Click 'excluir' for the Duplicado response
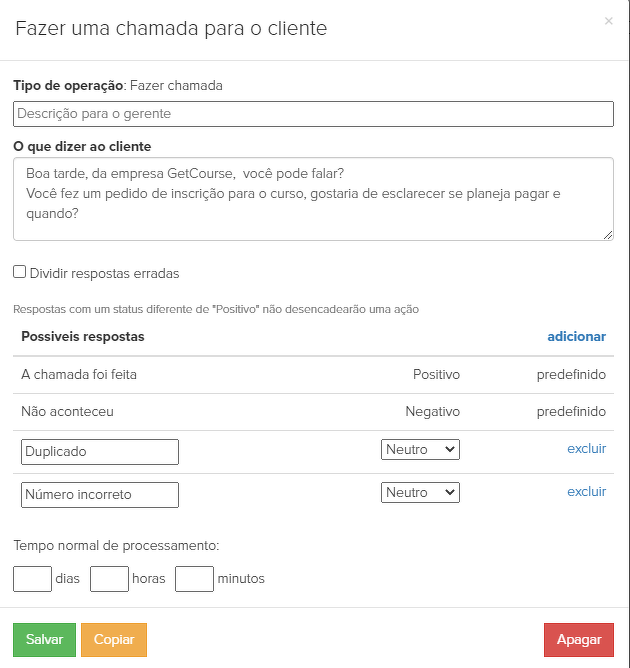The image size is (630, 668). coord(586,449)
